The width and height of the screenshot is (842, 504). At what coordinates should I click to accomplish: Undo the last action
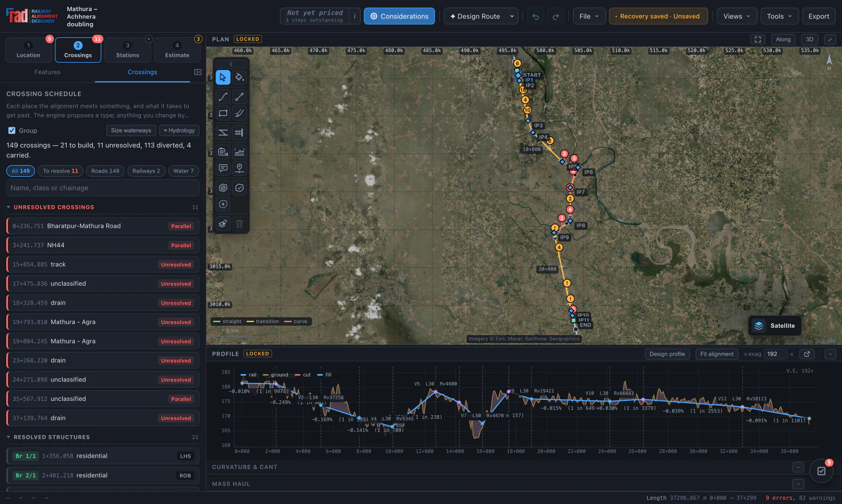tap(536, 16)
